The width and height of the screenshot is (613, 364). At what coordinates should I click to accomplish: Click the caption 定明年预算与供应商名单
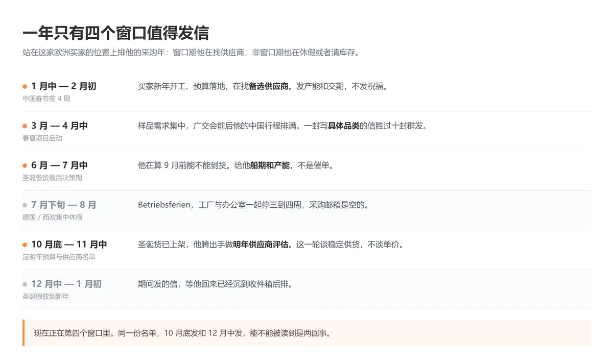(59, 257)
